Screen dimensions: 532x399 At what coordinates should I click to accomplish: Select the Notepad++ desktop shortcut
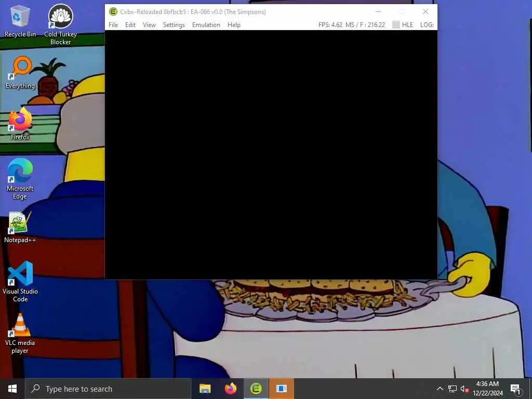pos(20,228)
